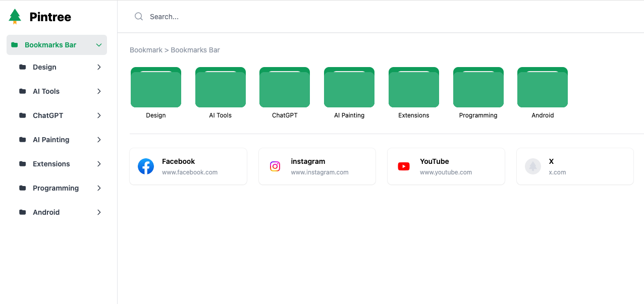Open the Bookmark breadcrumb link
644x304 pixels.
[x=146, y=50]
